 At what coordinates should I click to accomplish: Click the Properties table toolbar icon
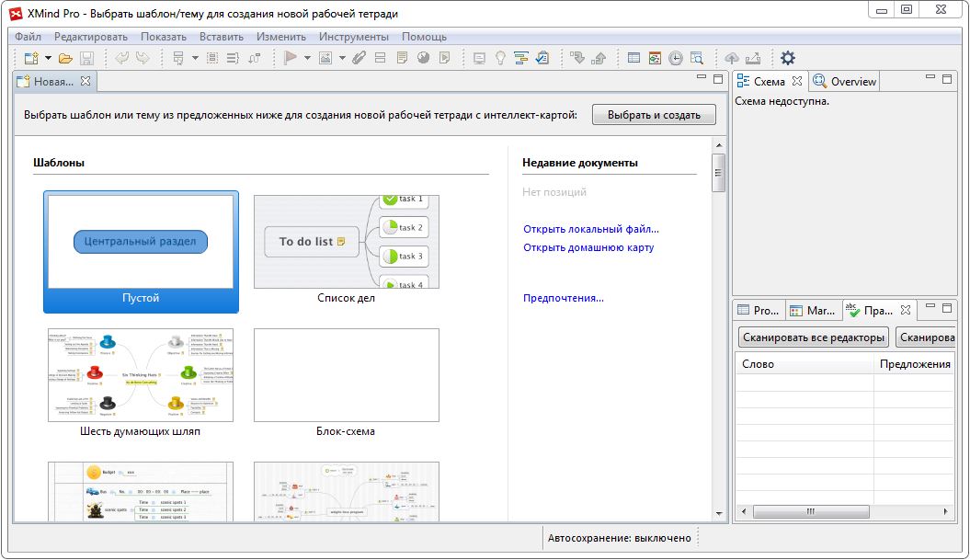[x=633, y=58]
